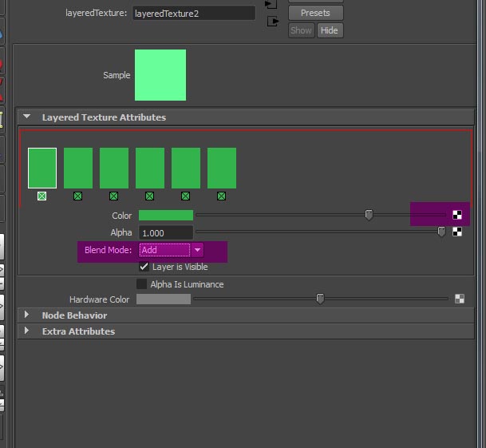Click the Hardware Color label

(x=99, y=299)
